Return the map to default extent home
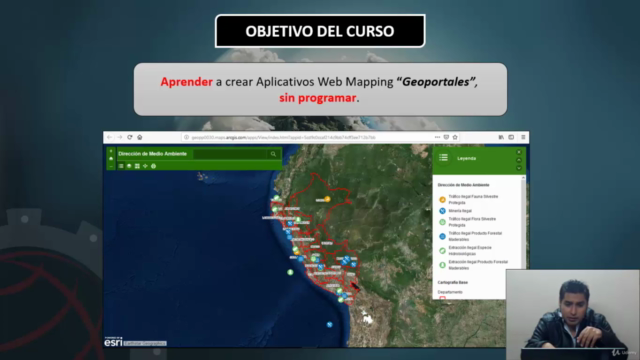This screenshot has height=360, width=640. (111, 159)
